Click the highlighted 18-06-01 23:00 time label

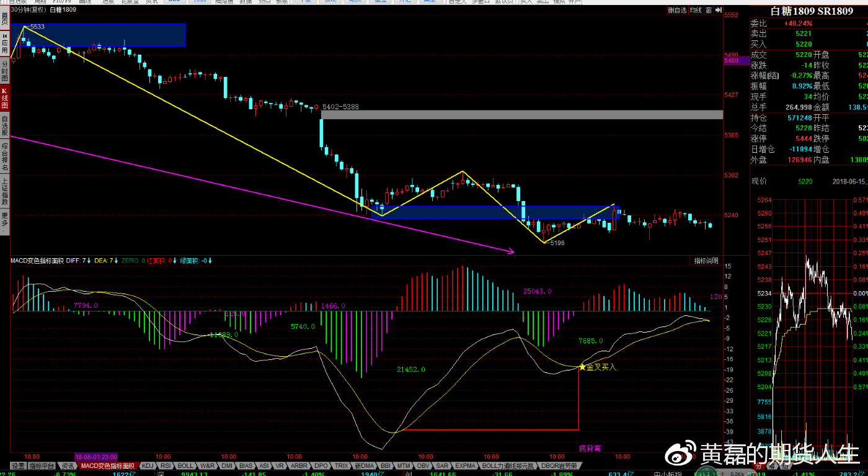pos(95,457)
